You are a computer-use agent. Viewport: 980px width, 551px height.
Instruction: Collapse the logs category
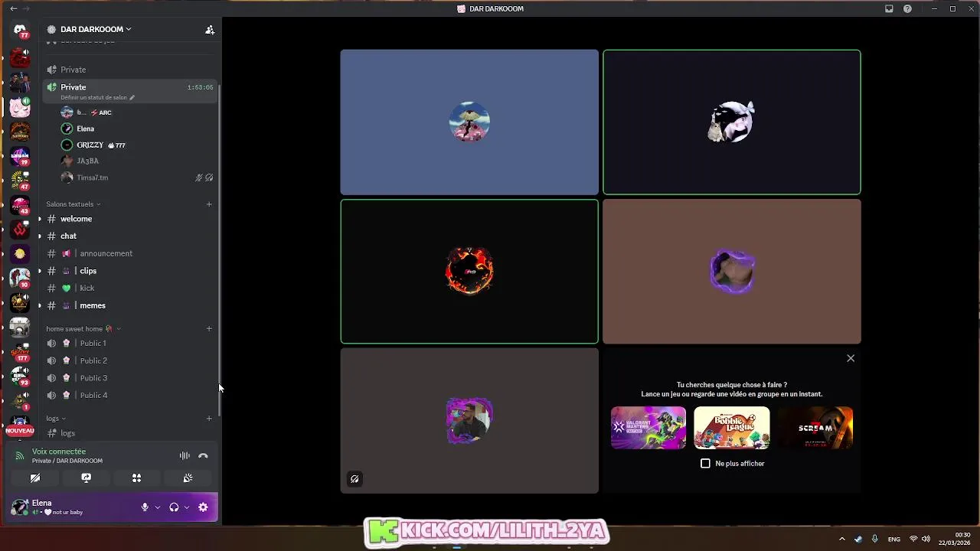pyautogui.click(x=56, y=419)
